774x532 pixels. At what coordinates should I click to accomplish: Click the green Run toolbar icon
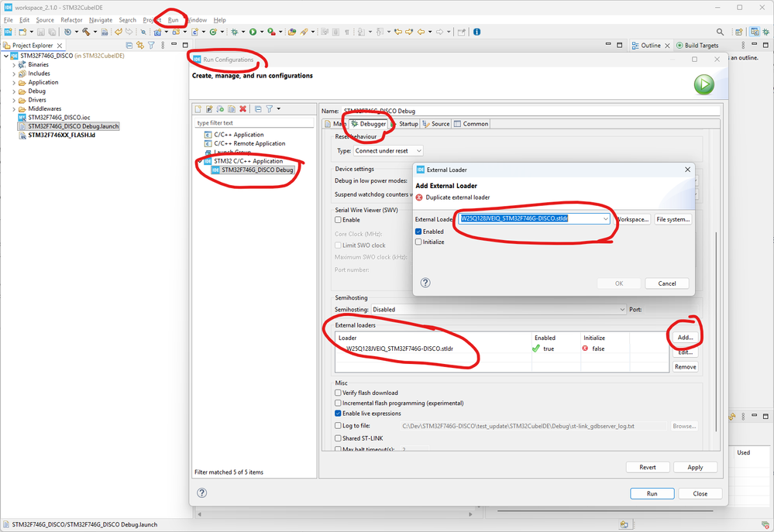[253, 32]
